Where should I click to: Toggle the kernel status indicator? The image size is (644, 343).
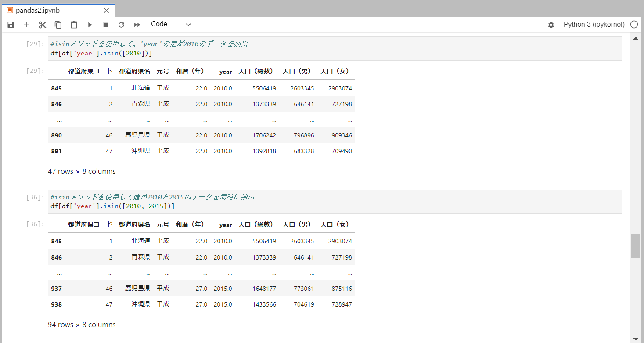click(x=634, y=25)
